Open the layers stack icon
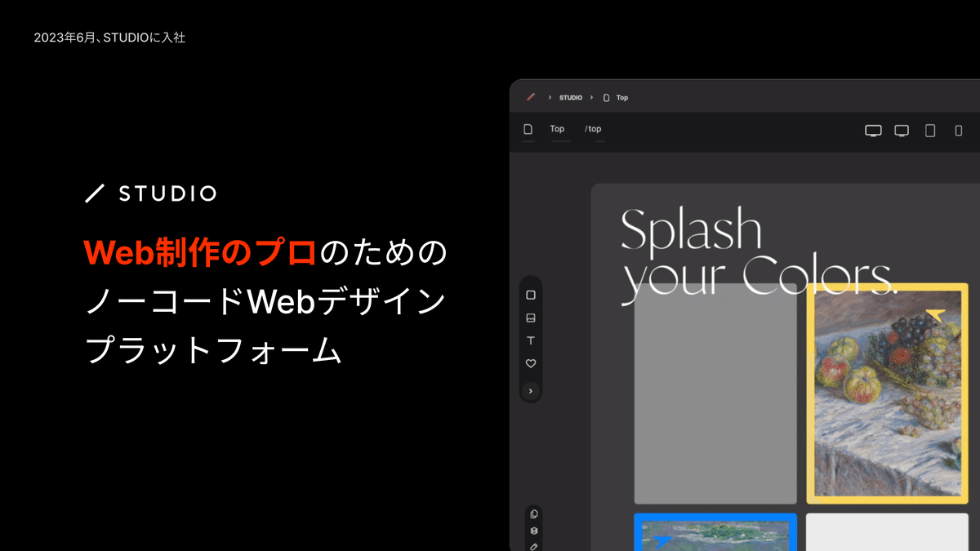Screen dimensions: 980x551 (534, 531)
